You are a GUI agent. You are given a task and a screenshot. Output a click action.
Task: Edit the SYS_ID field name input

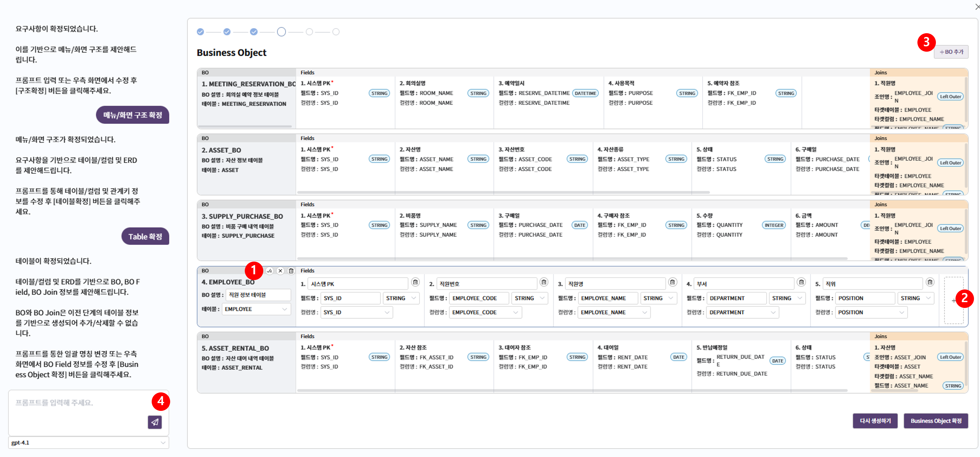coord(350,298)
